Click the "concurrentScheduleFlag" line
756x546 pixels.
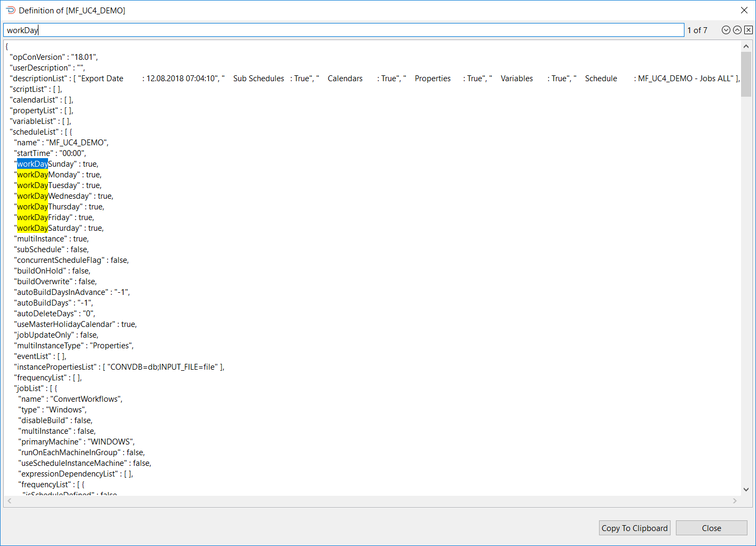click(72, 260)
